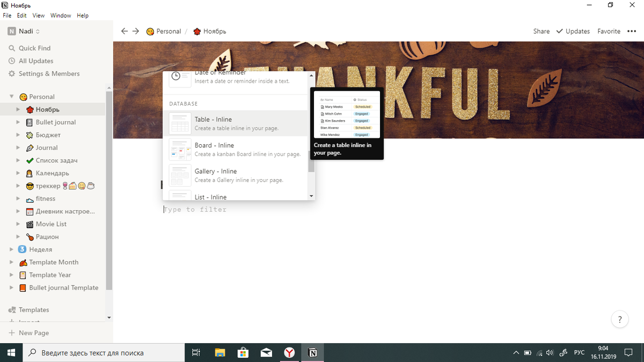
Task: Click the Неделя number 3 icon
Action: click(22, 249)
